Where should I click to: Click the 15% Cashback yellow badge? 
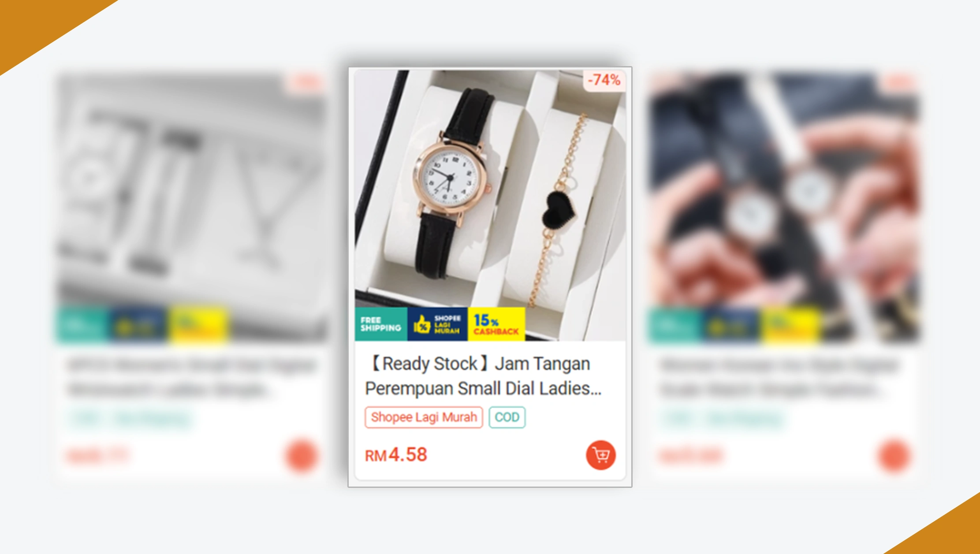pyautogui.click(x=496, y=324)
